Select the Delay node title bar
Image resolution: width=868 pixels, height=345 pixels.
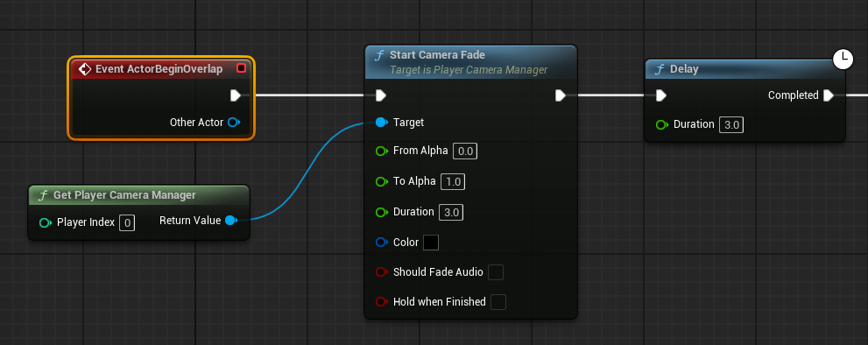[745, 69]
